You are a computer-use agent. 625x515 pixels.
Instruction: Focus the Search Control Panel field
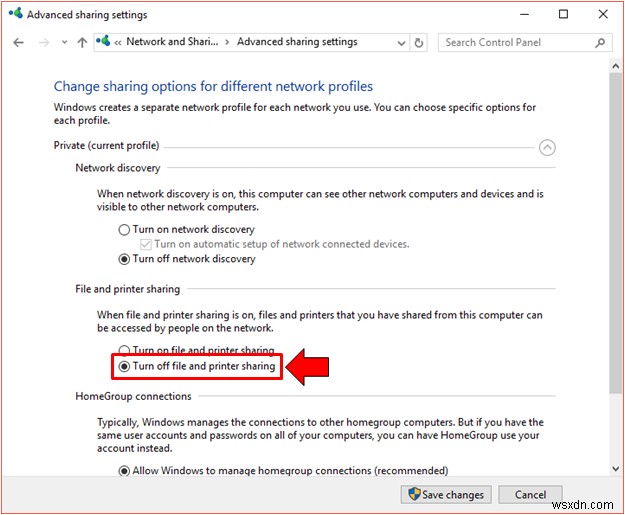pyautogui.click(x=525, y=42)
